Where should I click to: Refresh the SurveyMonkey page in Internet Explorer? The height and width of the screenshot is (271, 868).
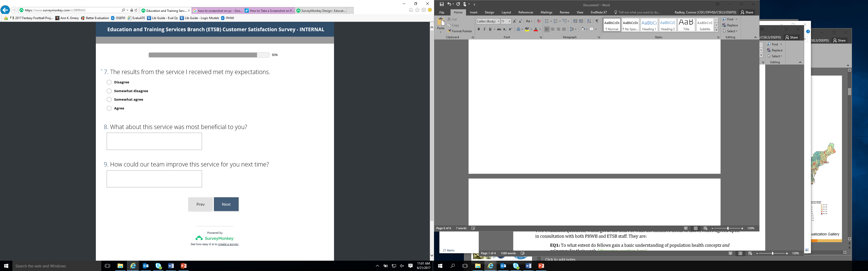[x=136, y=10]
